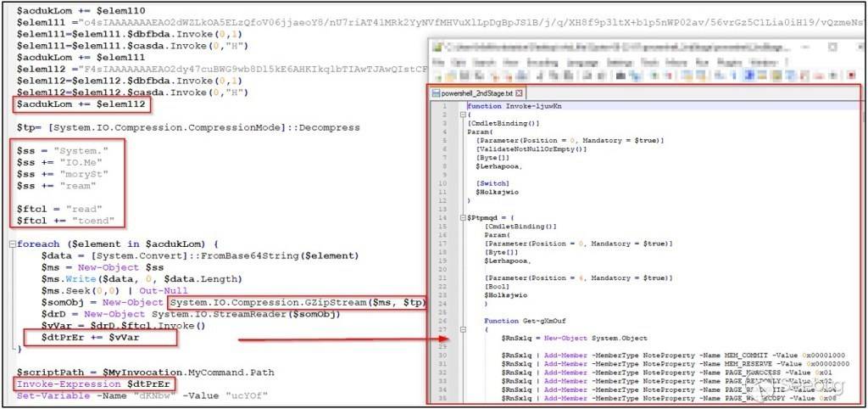The width and height of the screenshot is (868, 409).
Task: Click the '$RnSxlq = New-Object System.Object' line
Action: tap(574, 338)
